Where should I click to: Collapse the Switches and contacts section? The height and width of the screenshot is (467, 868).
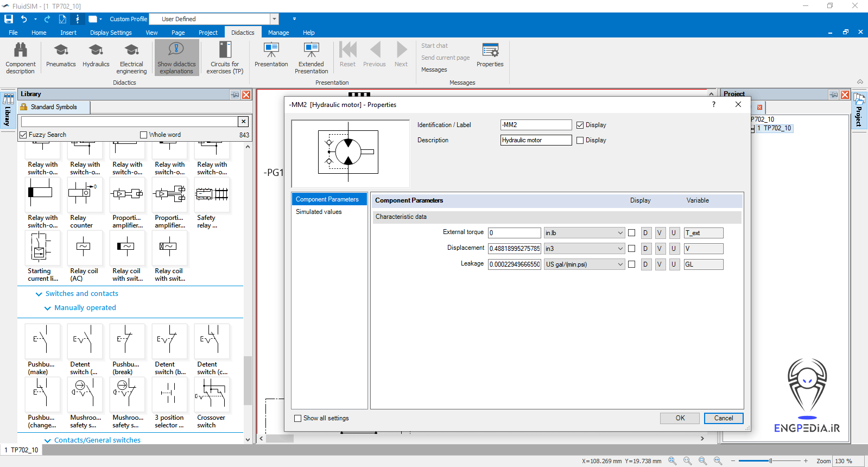[39, 294]
